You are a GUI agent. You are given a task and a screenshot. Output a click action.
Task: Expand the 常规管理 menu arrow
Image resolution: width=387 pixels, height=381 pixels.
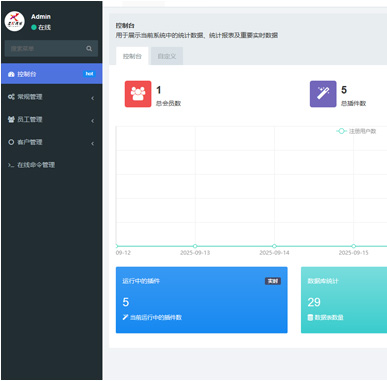tap(93, 98)
